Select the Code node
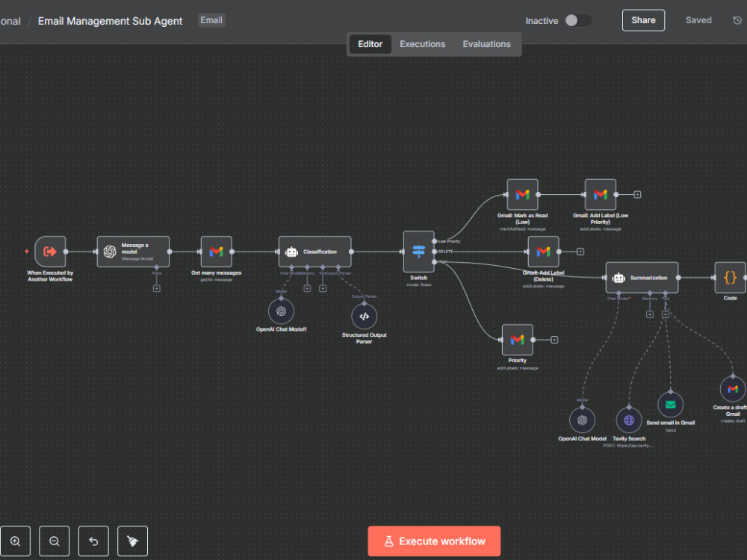 point(731,278)
